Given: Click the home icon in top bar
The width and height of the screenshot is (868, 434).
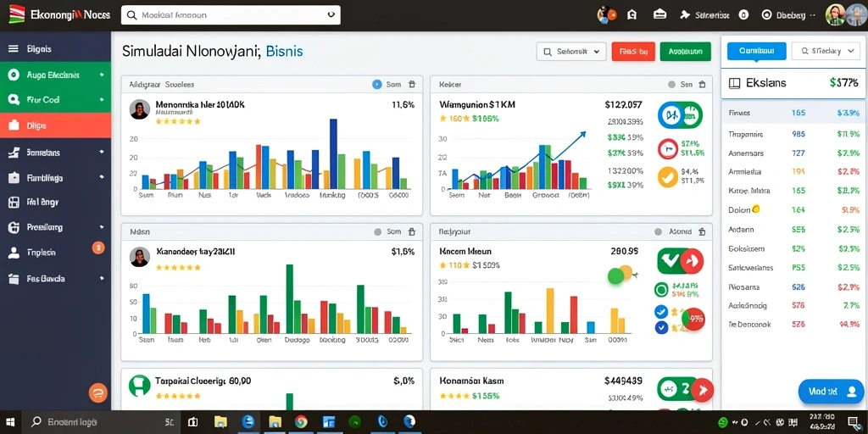Looking at the screenshot, I should tap(632, 15).
